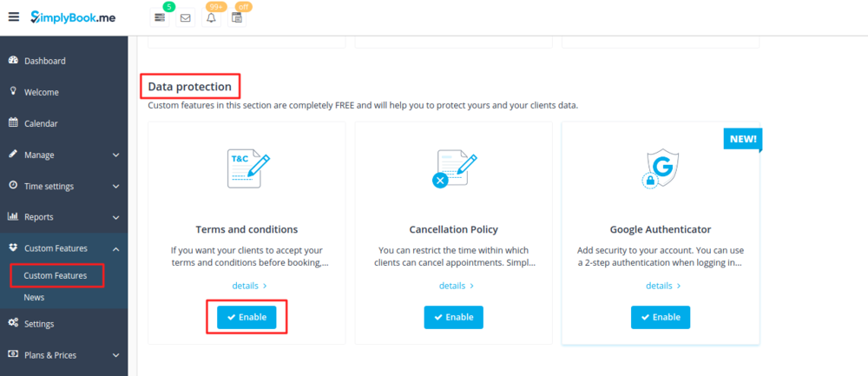Open the envelope messages icon
Screen dimensions: 868x376
[185, 17]
